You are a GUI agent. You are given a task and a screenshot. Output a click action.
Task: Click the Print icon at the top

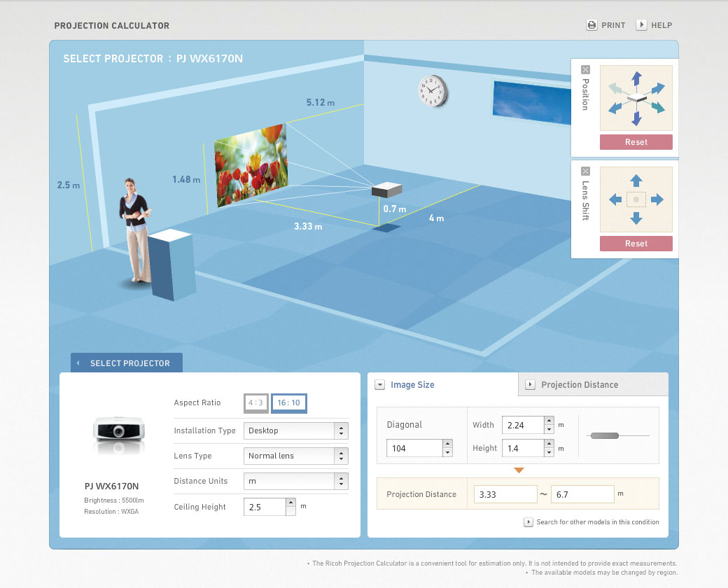point(591,24)
